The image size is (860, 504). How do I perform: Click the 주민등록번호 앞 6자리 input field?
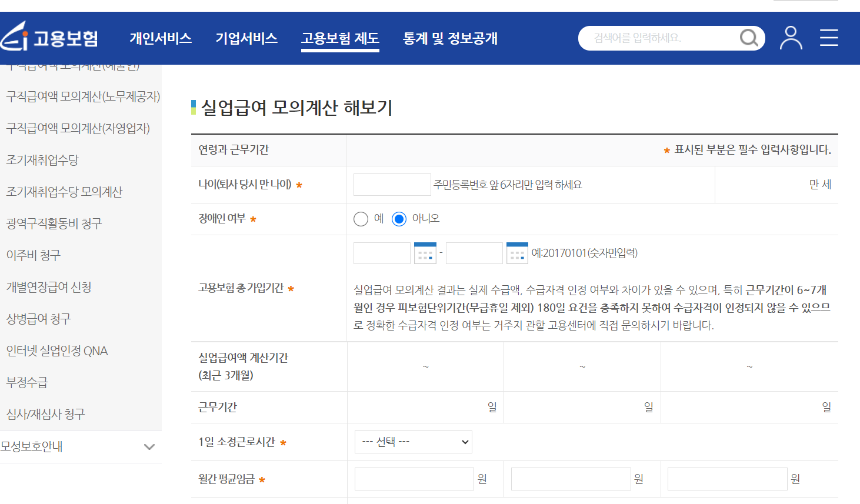point(392,185)
